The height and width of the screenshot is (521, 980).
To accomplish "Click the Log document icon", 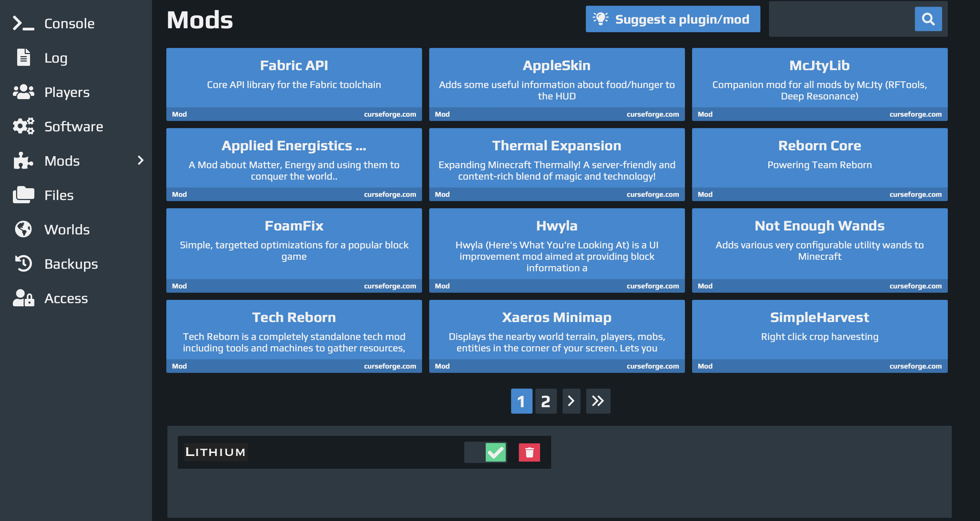I will [23, 58].
